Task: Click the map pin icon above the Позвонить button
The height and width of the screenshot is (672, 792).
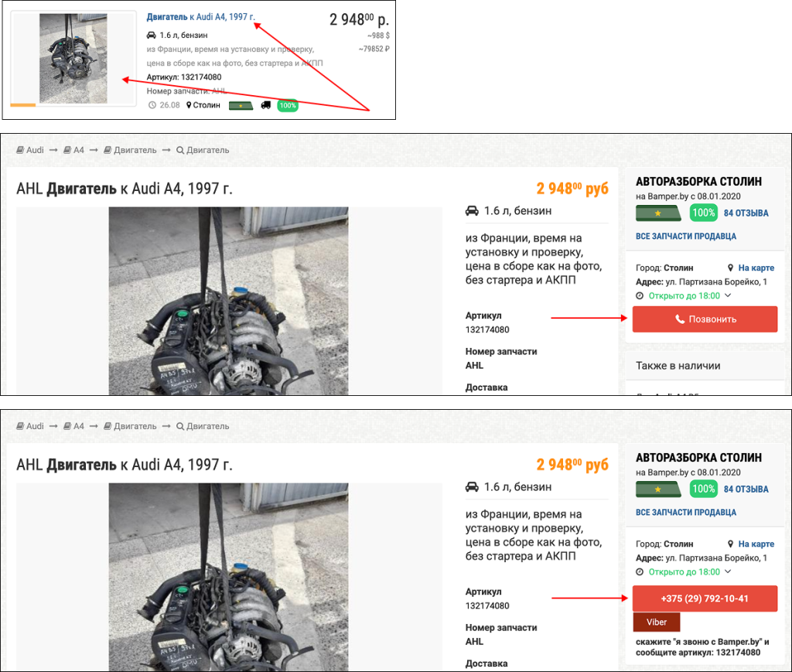Action: click(x=730, y=268)
